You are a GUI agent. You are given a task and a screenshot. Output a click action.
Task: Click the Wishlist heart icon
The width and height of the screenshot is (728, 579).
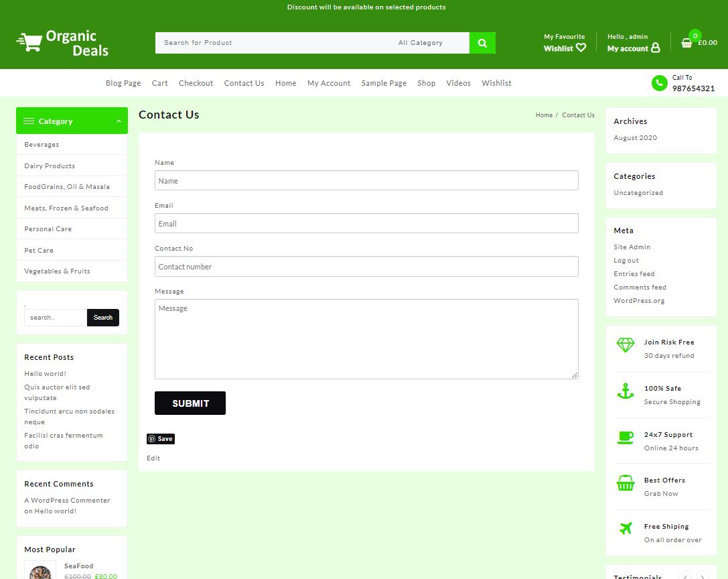(x=581, y=48)
